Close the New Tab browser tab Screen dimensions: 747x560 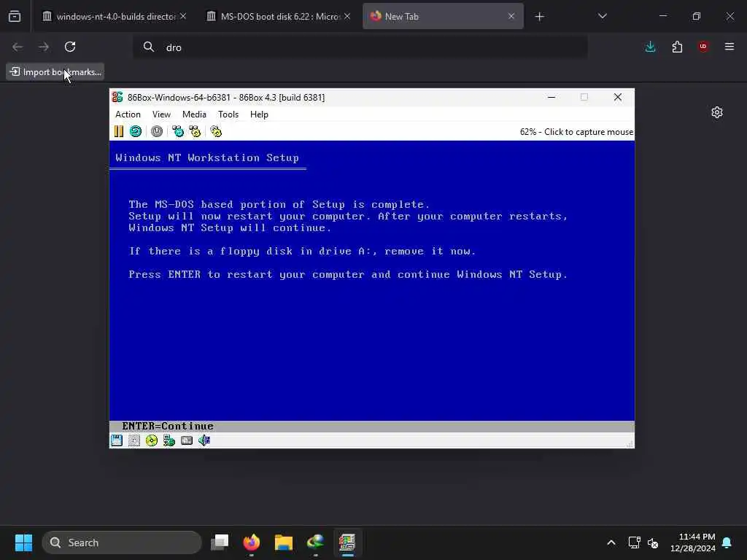[511, 16]
